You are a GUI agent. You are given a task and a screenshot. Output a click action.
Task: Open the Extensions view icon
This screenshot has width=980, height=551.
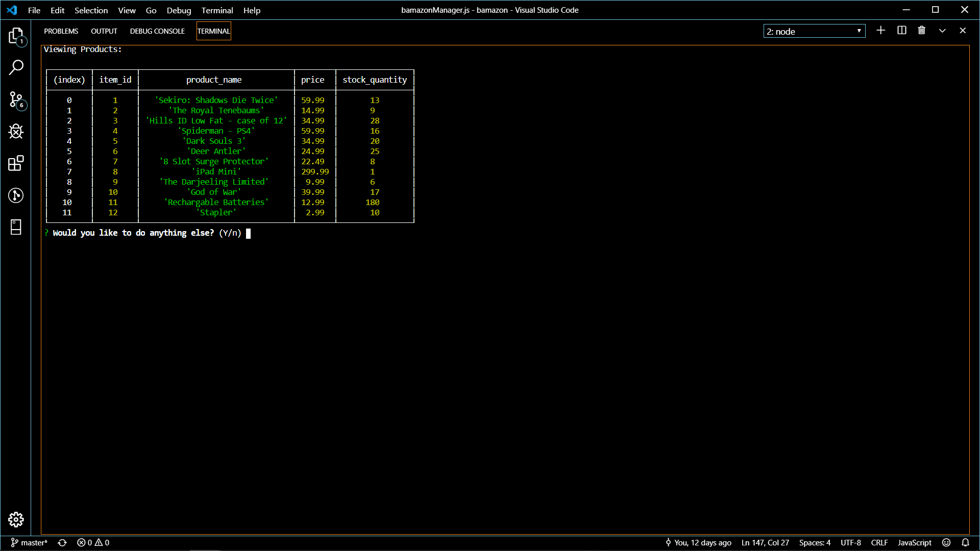click(16, 163)
